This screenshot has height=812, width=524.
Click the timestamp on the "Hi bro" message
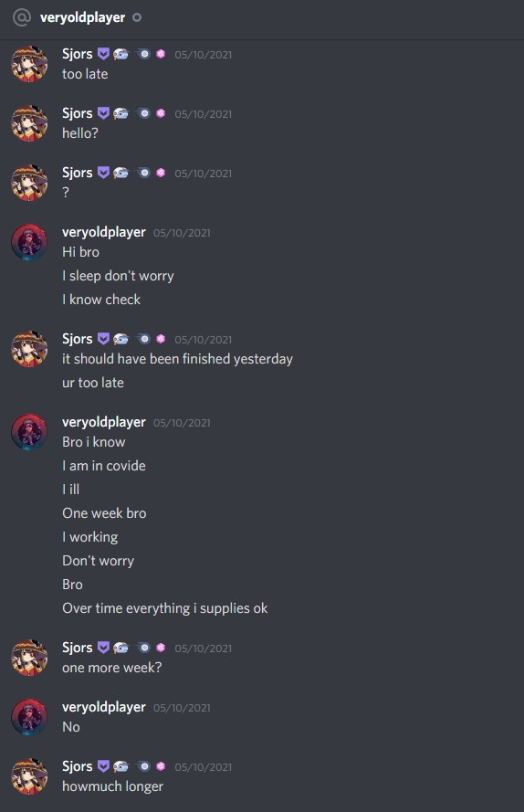click(182, 233)
